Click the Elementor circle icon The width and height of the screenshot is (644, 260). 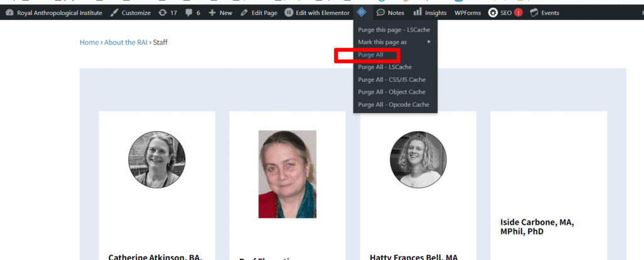point(289,13)
